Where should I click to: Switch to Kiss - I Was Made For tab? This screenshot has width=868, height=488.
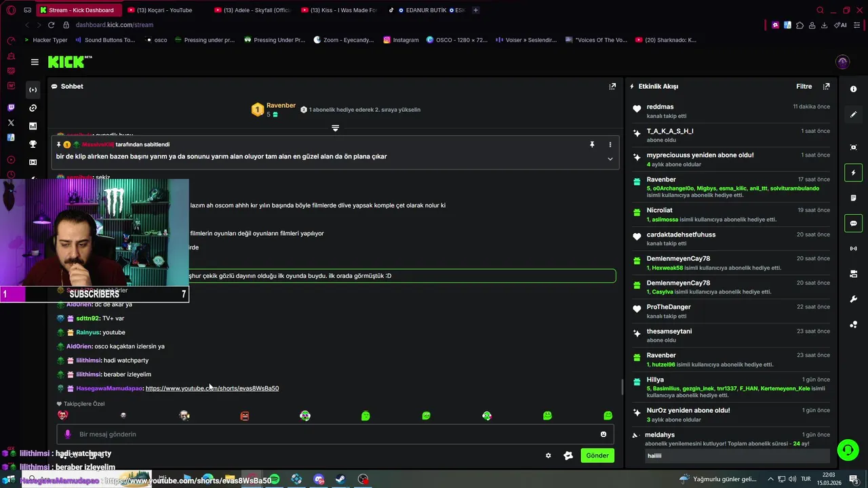(x=338, y=10)
